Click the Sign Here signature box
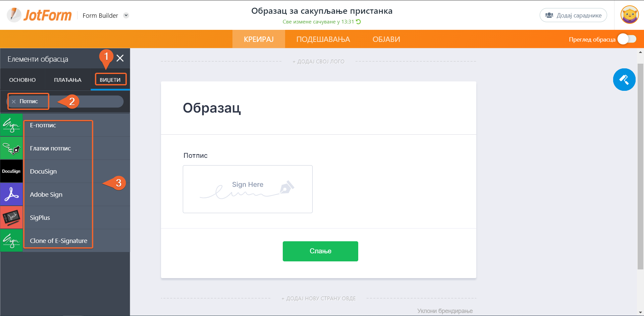Image resolution: width=644 pixels, height=316 pixels. [x=248, y=189]
